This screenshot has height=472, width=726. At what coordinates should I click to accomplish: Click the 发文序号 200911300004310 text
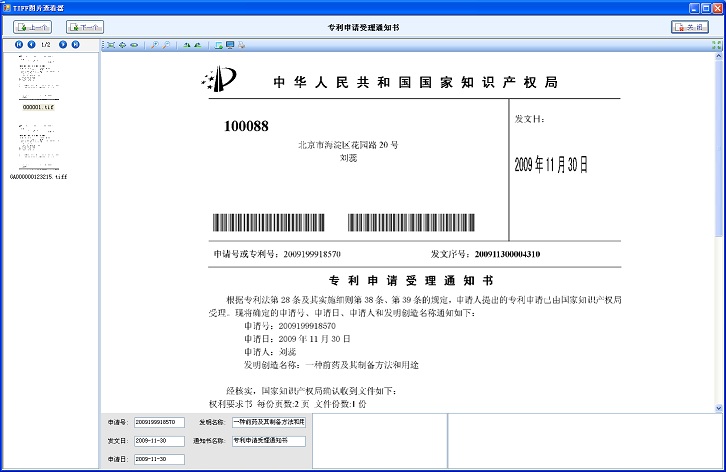pyautogui.click(x=485, y=254)
